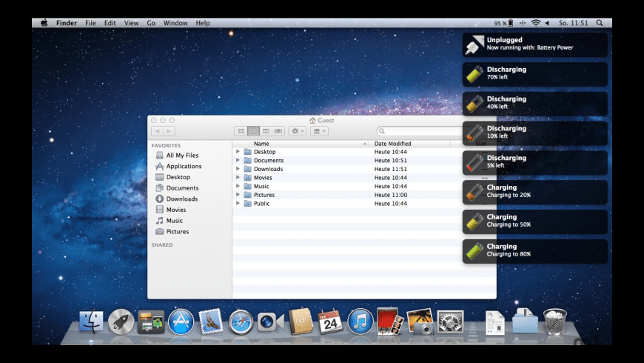Go back in Finder window
Image resolution: width=644 pixels, height=363 pixels.
[x=158, y=131]
